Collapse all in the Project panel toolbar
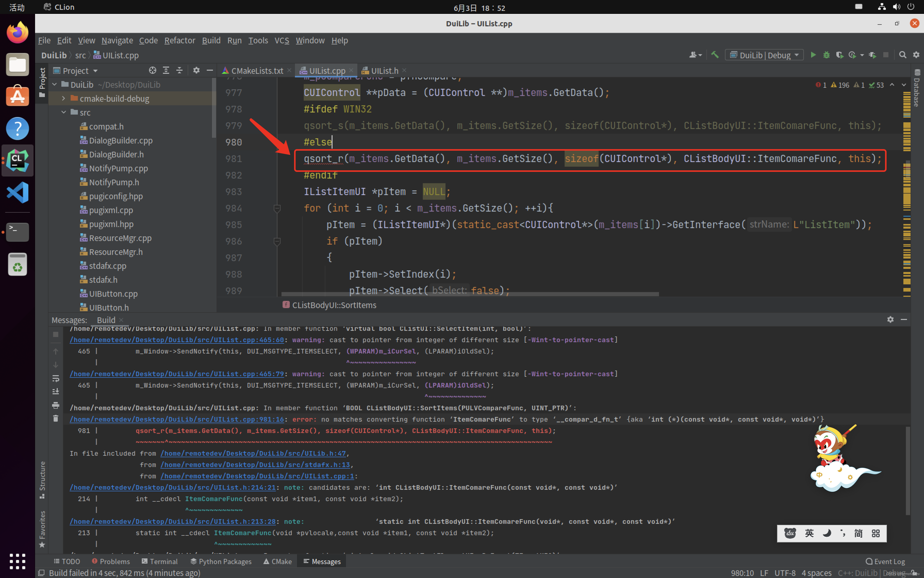 (x=179, y=70)
